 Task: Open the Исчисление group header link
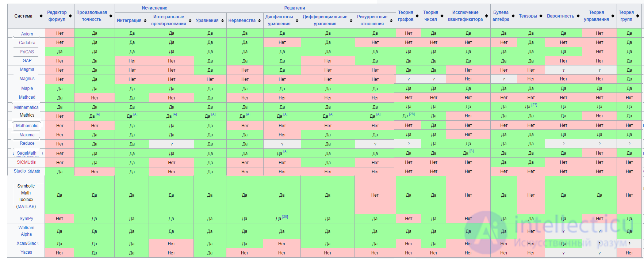point(154,8)
